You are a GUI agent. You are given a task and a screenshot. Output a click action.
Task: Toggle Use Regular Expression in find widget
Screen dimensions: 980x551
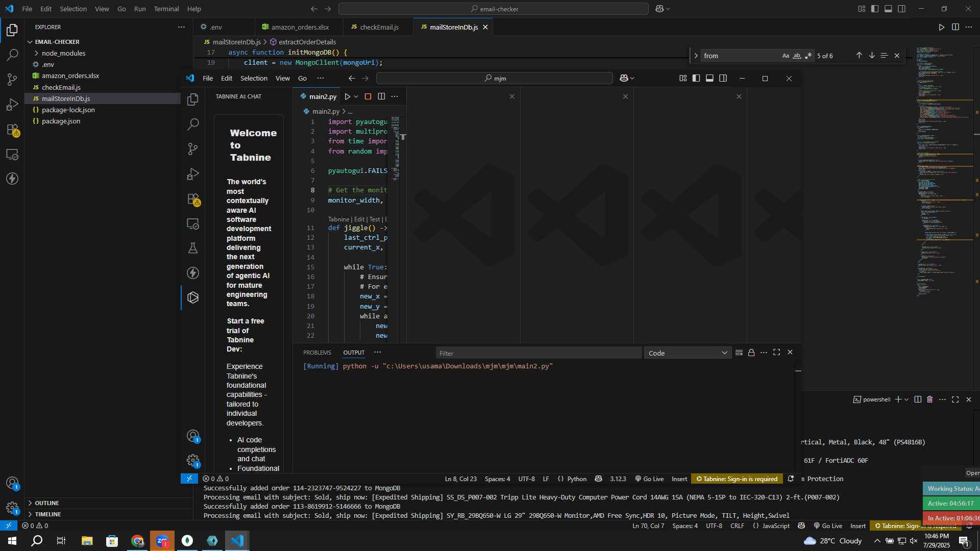coord(808,56)
